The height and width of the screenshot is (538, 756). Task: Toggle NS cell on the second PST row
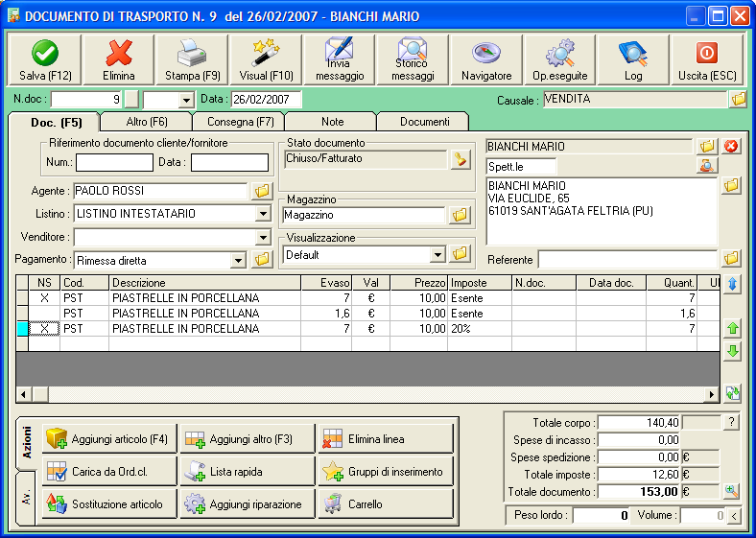pos(44,314)
